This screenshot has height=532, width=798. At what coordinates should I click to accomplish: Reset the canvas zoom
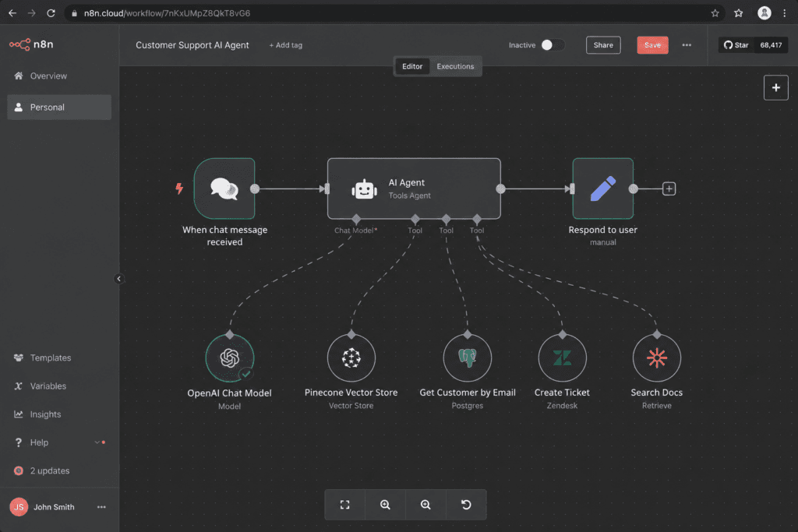point(466,505)
